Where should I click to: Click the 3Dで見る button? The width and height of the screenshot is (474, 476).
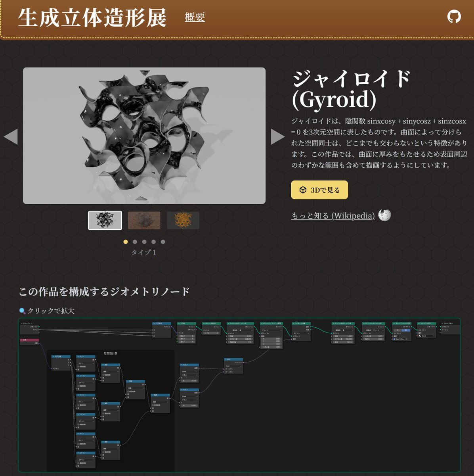319,190
